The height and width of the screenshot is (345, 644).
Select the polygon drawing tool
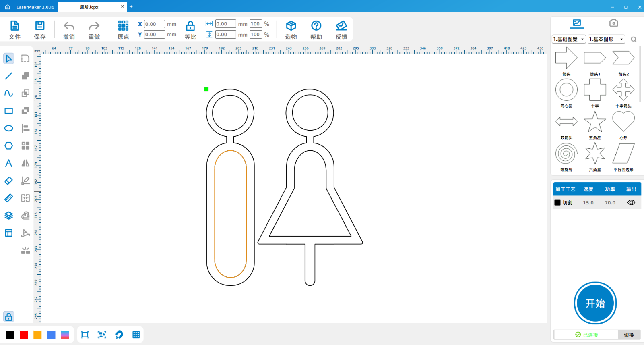click(8, 145)
